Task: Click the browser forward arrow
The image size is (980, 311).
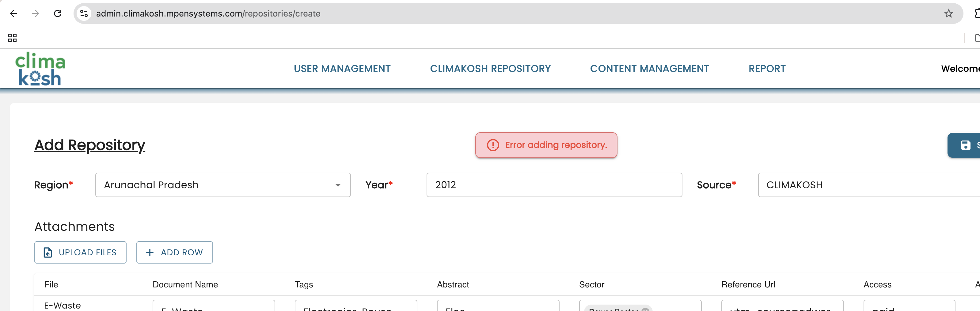Action: pyautogui.click(x=35, y=14)
